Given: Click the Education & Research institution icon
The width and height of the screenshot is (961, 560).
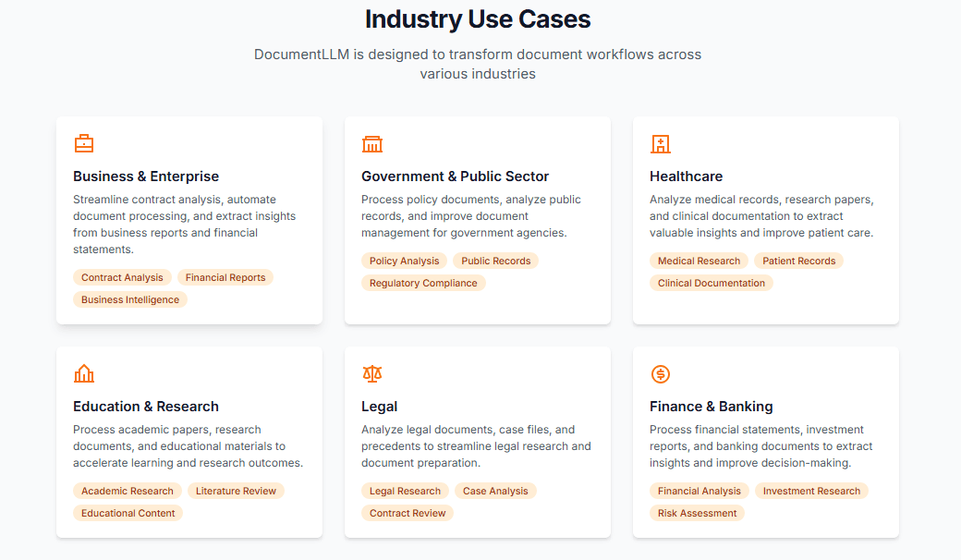Looking at the screenshot, I should point(84,374).
